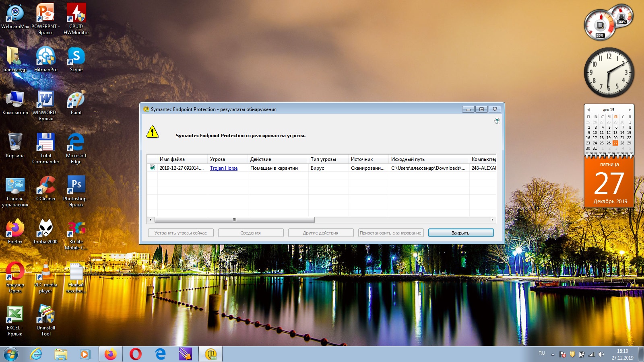
Task: Select the detected file row icon
Action: [152, 168]
